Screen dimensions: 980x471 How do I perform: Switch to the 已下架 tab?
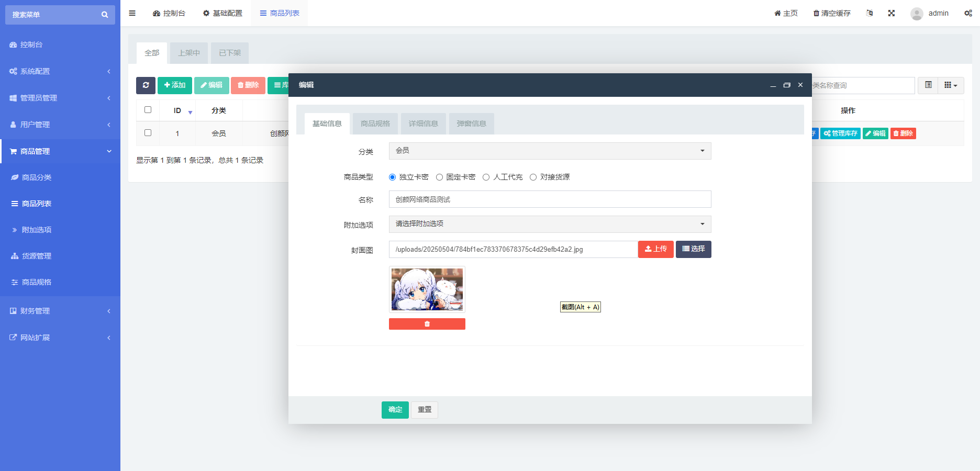tap(229, 53)
